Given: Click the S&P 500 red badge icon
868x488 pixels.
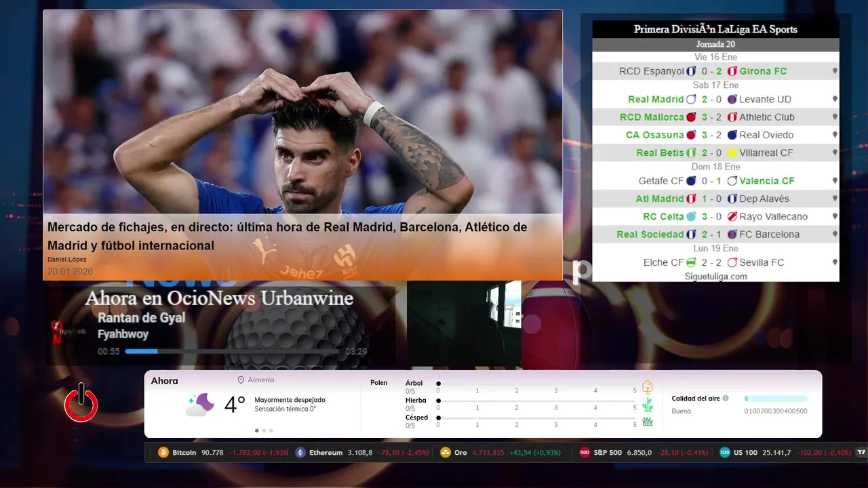Looking at the screenshot, I should [x=585, y=453].
